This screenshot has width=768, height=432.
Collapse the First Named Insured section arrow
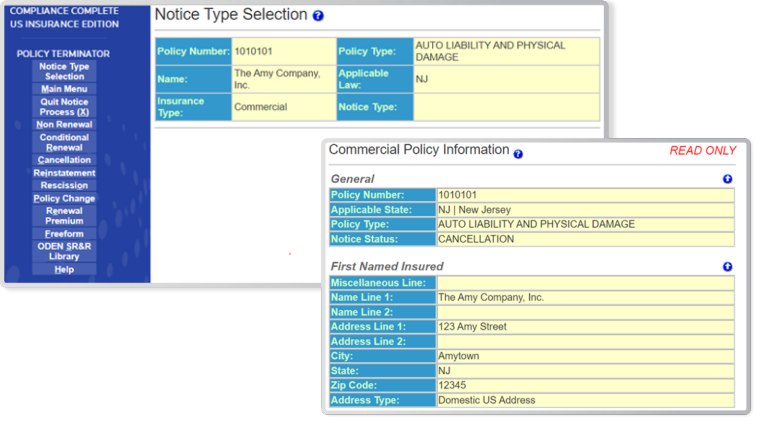pyautogui.click(x=727, y=267)
